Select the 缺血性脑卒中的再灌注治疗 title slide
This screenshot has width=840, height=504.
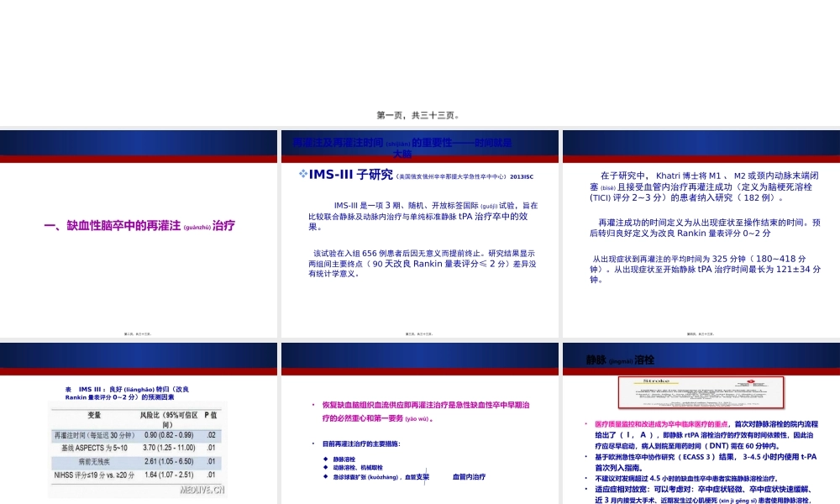pyautogui.click(x=139, y=225)
